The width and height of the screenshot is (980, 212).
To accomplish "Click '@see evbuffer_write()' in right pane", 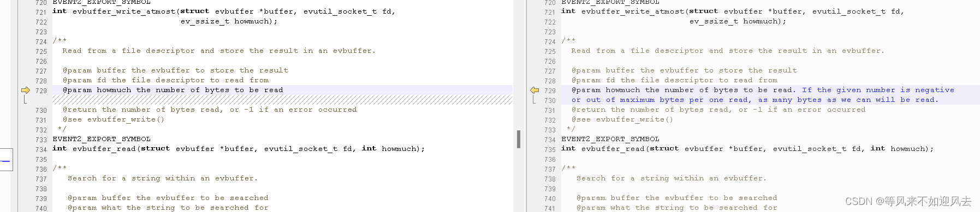I will coord(622,119).
